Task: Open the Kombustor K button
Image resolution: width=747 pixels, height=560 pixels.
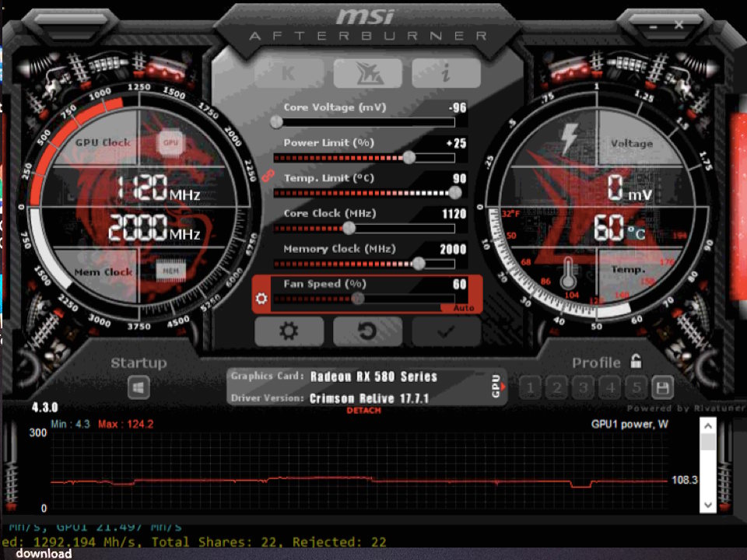Action: [289, 73]
